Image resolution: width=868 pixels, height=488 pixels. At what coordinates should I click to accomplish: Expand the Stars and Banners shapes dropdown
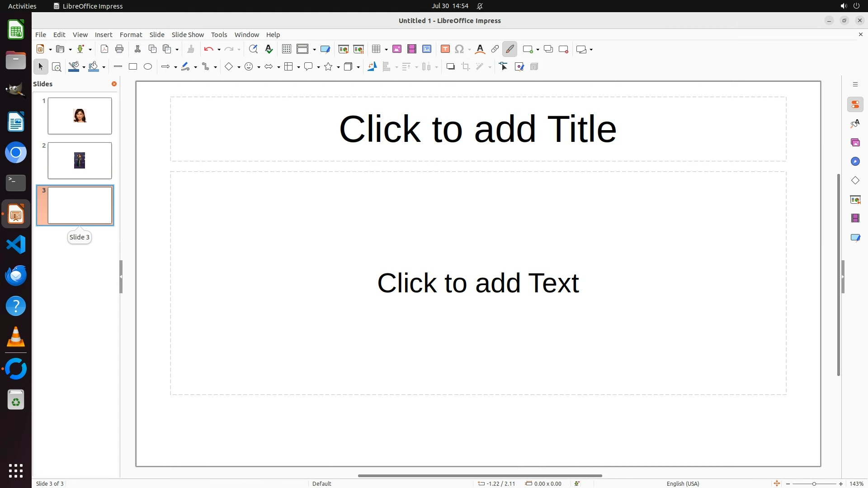(338, 67)
